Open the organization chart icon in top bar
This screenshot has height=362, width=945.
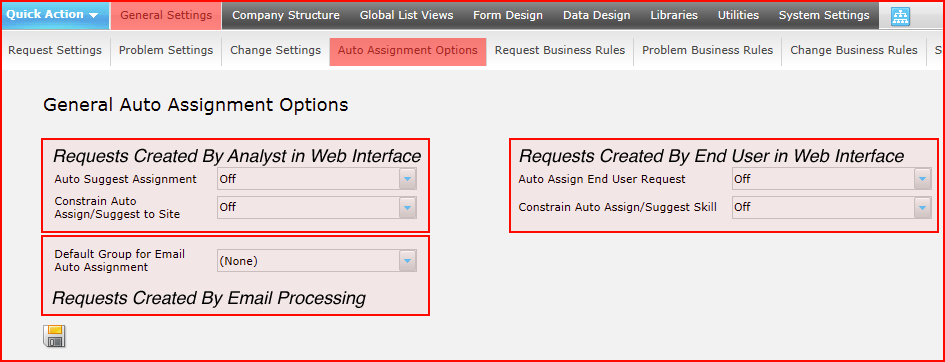900,17
